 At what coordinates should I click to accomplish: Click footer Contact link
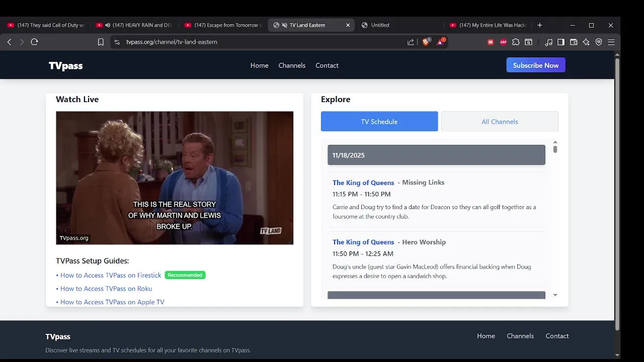pyautogui.click(x=557, y=336)
